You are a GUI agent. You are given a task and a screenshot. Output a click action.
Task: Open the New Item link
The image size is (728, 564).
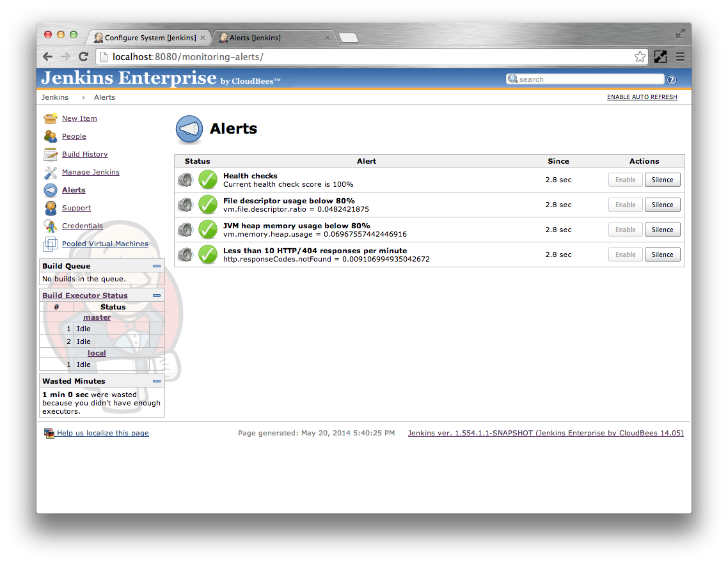(79, 118)
